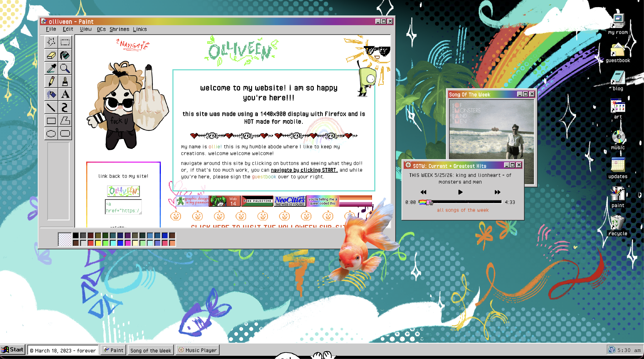Click the Olliveen button image in link-back box
644x359 pixels.
pyautogui.click(x=123, y=191)
